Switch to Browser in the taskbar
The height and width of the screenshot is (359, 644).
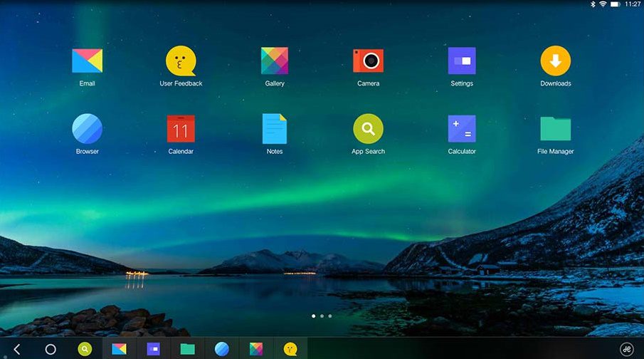click(x=222, y=350)
